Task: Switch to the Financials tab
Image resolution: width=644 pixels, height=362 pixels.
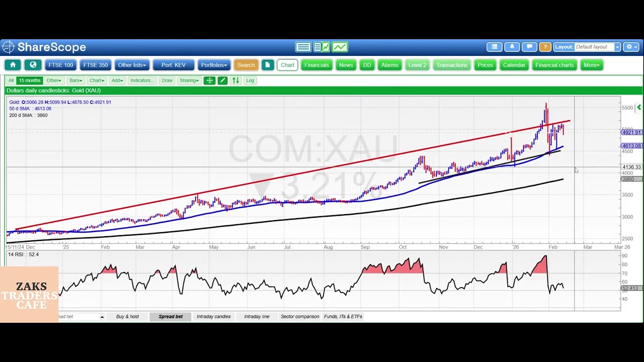Action: click(316, 65)
